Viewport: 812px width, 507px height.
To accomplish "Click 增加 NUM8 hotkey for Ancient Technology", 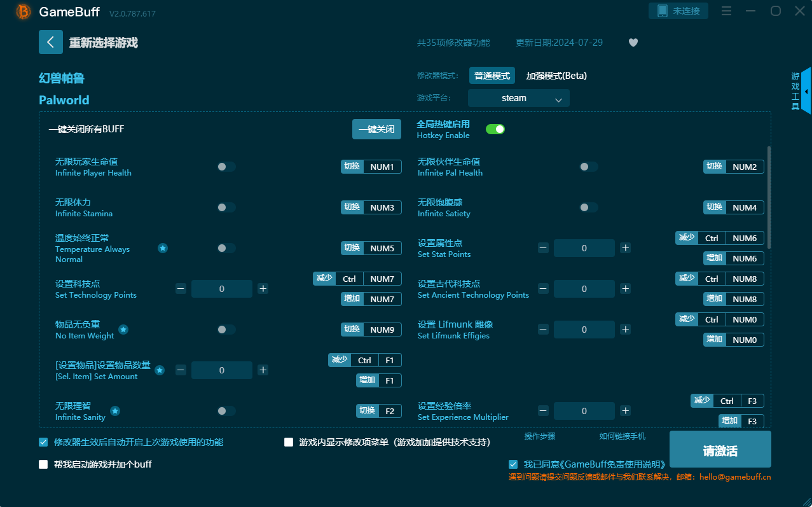I will click(x=734, y=299).
